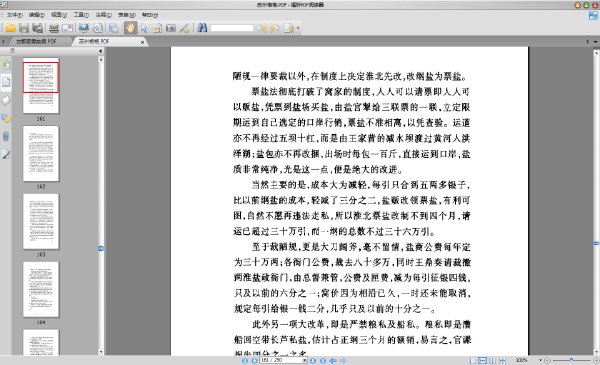Open the 文件 (F) menu
The image size is (600, 365).
(x=15, y=15)
